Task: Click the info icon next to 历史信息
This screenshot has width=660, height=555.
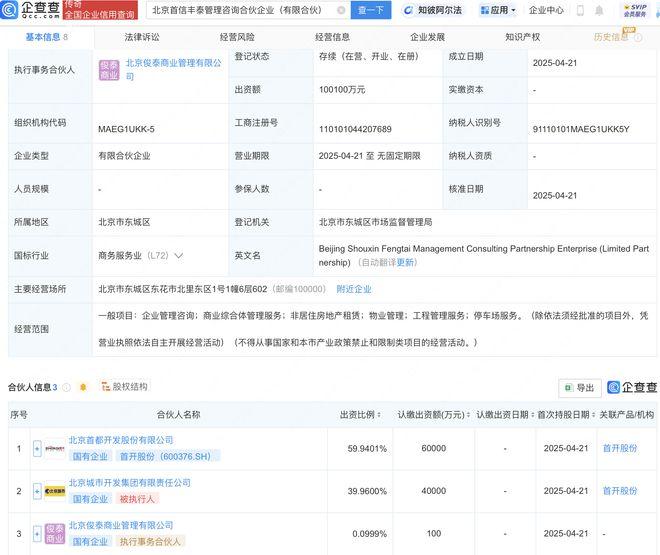Action: pos(638,37)
